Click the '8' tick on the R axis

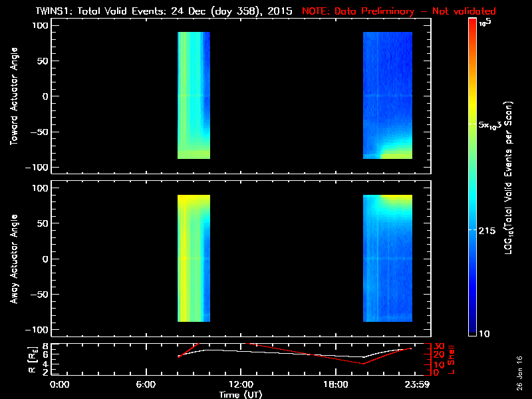44,346
